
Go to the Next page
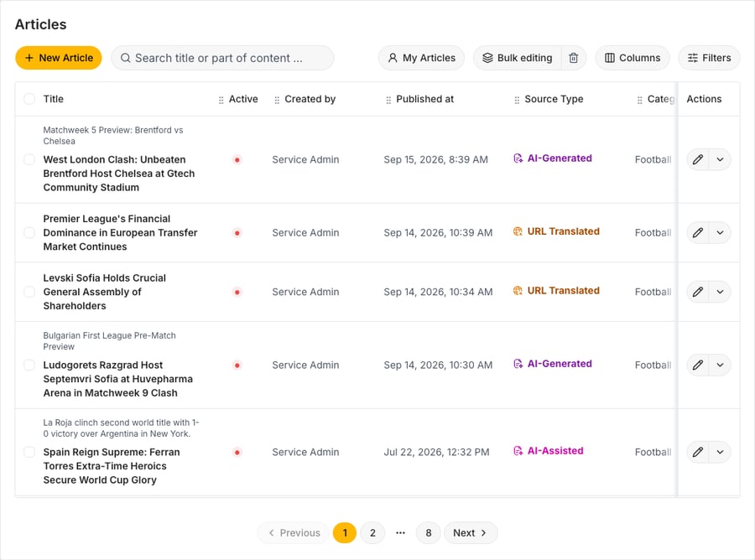pyautogui.click(x=471, y=533)
